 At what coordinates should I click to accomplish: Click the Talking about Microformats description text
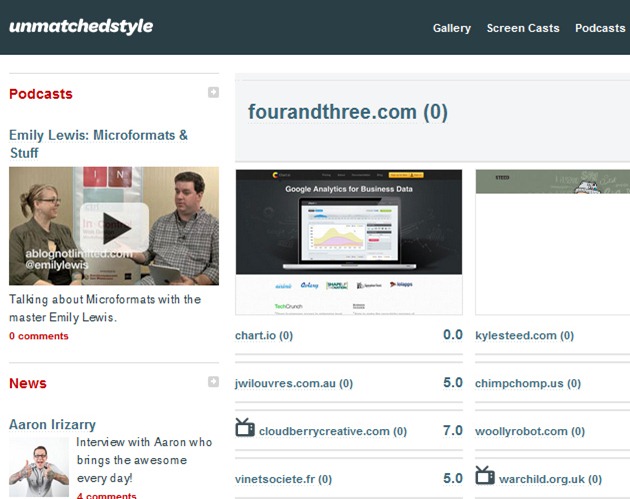point(105,308)
